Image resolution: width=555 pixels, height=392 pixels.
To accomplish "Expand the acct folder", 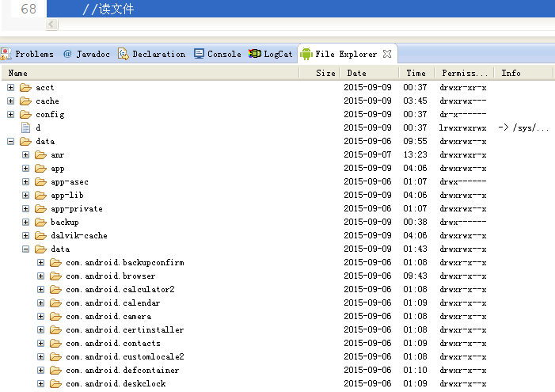I will [10, 87].
